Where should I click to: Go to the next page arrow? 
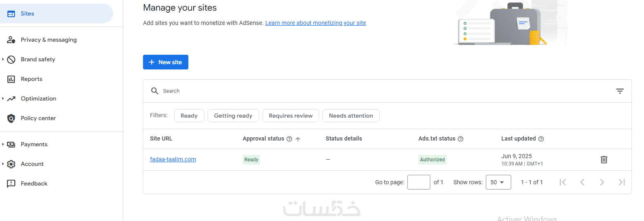click(x=602, y=182)
